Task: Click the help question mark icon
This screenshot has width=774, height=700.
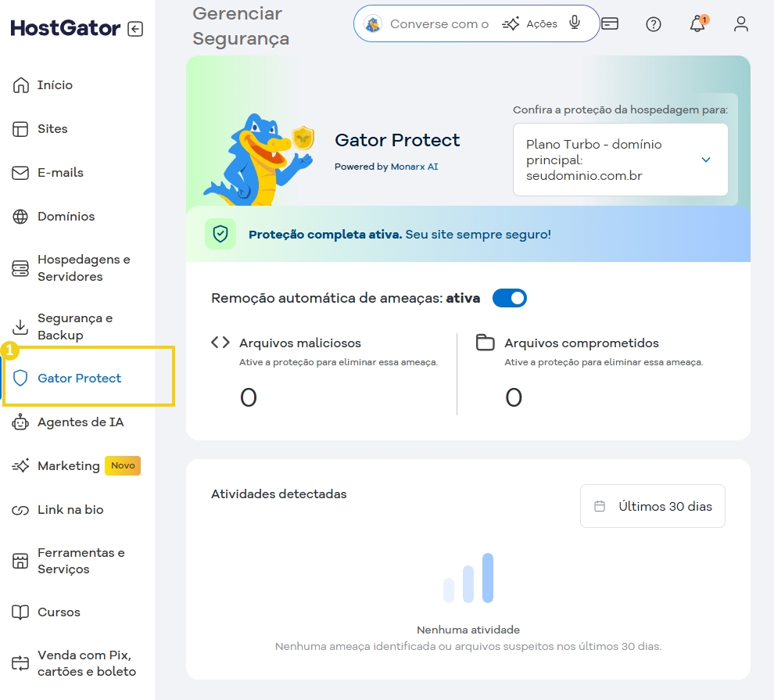Action: (x=654, y=24)
